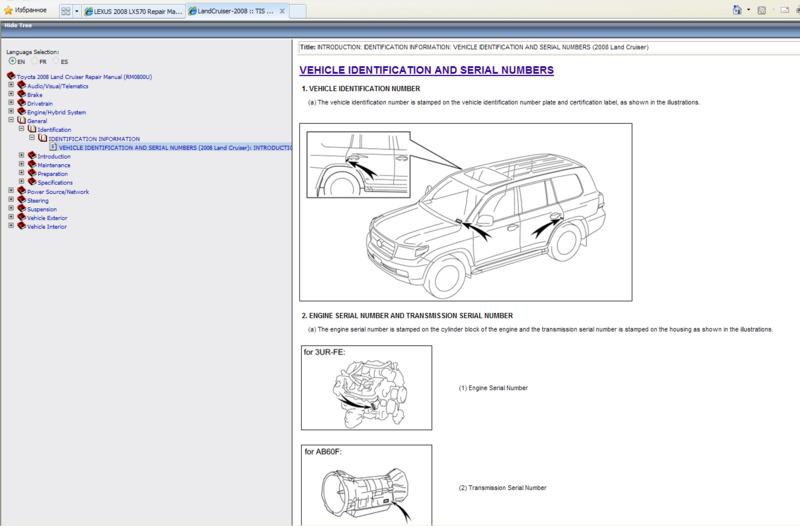800x526 pixels.
Task: Open the Brake section link
Action: click(35, 95)
